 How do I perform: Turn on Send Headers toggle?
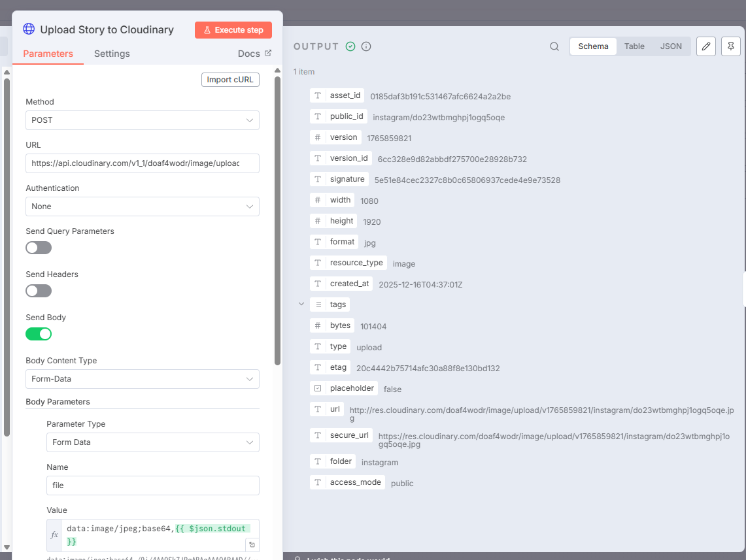[x=39, y=291]
